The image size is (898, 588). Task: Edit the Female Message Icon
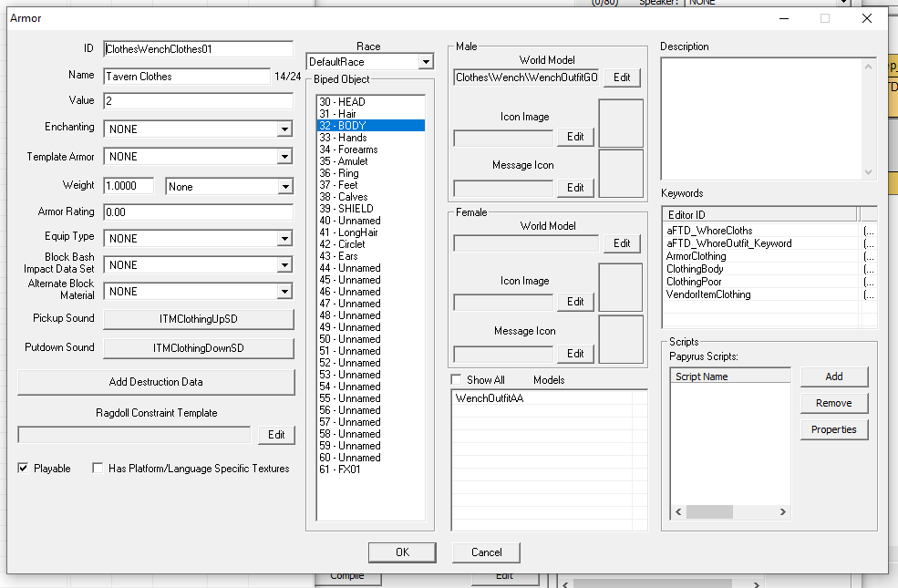click(x=575, y=354)
